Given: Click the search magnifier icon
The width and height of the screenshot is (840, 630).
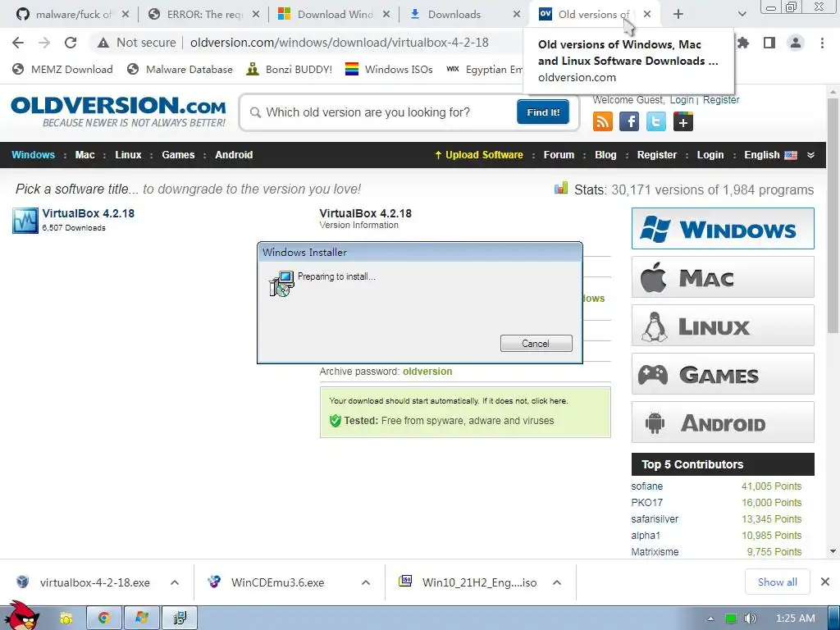Looking at the screenshot, I should tap(256, 112).
